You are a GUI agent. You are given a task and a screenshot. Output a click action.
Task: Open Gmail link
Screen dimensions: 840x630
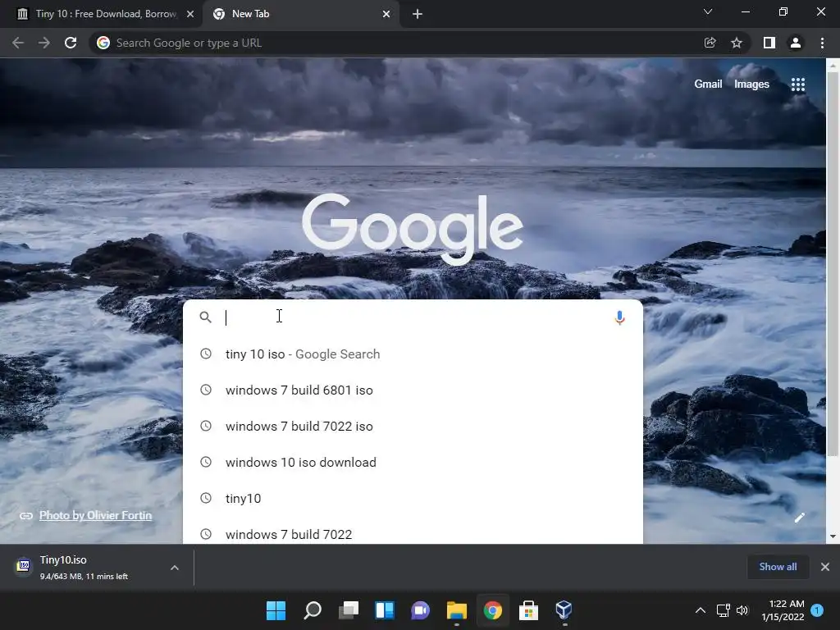click(708, 84)
